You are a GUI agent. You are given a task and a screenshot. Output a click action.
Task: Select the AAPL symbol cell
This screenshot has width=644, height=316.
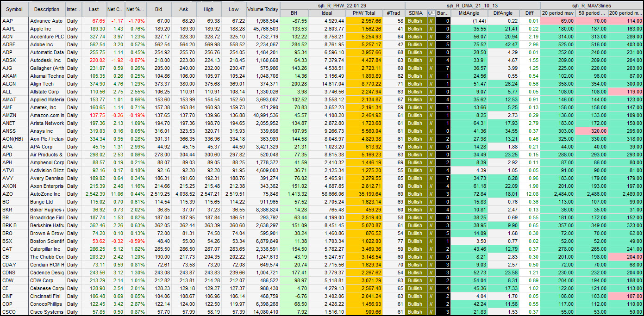click(14, 29)
